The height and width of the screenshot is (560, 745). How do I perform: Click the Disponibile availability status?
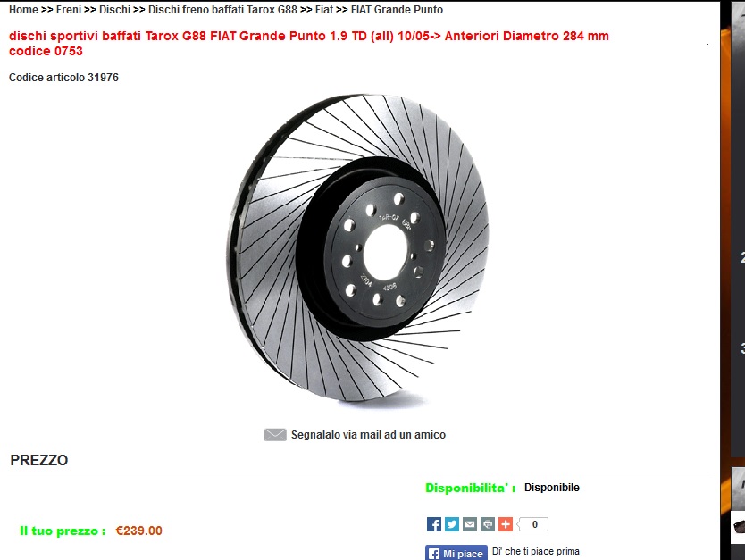coord(552,488)
